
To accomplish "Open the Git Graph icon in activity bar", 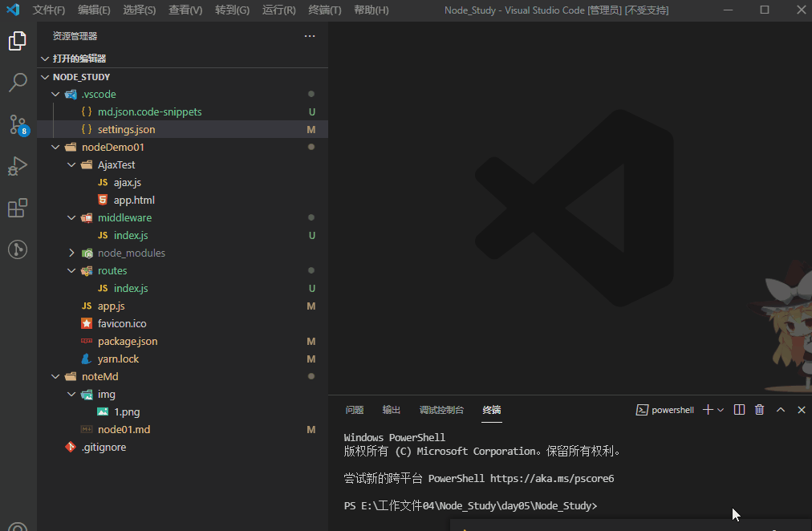I will click(x=18, y=250).
